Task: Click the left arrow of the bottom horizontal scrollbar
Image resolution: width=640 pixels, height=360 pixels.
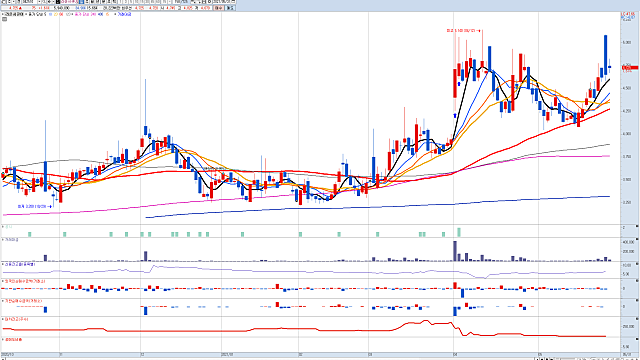Action: (x=3, y=359)
